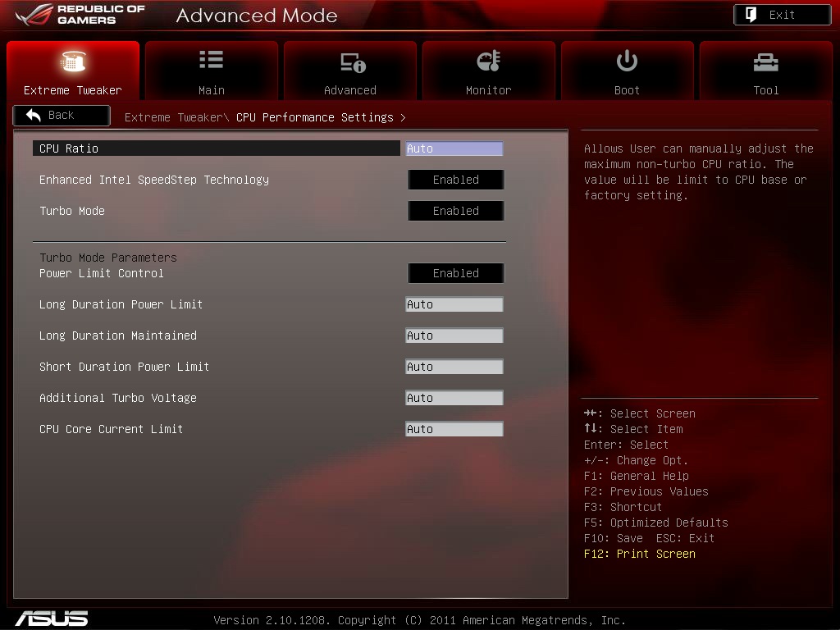Click the Short Duration Power Limit field
The image size is (840, 630).
click(454, 367)
